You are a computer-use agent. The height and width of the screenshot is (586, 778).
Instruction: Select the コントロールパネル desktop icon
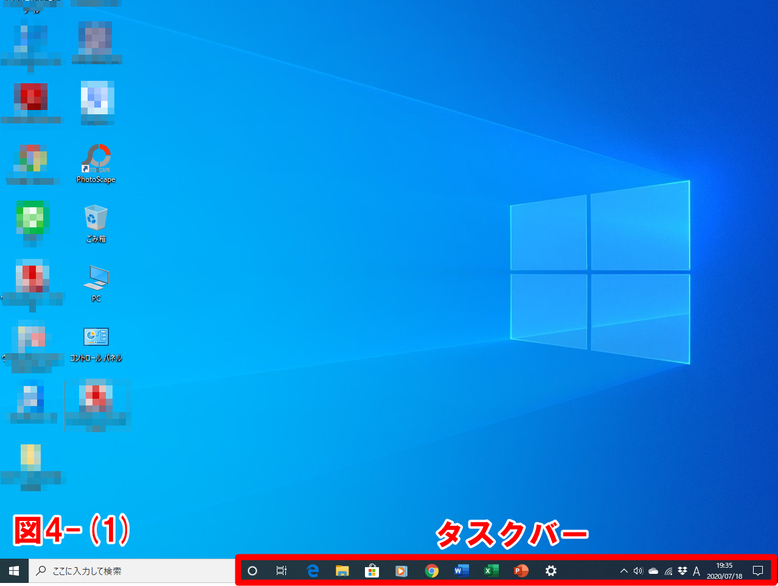[96, 344]
